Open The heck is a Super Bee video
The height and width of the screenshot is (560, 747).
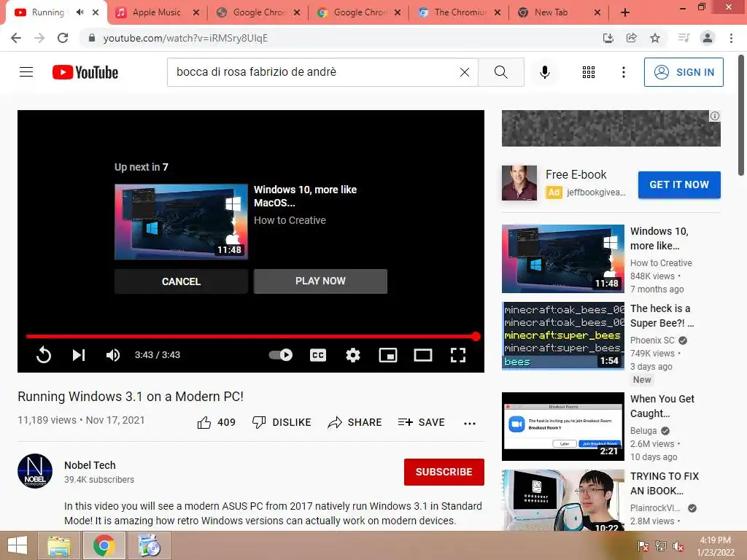tap(662, 316)
